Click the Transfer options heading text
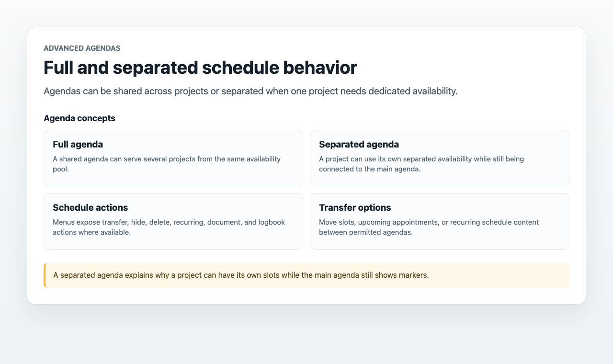The height and width of the screenshot is (364, 613). coord(355,207)
